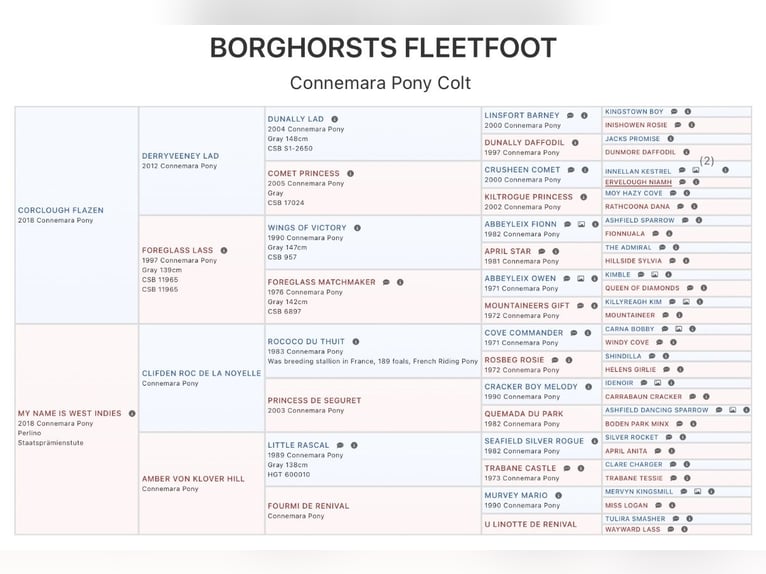The width and height of the screenshot is (766, 574).
Task: Click the Clifden Roc De La Noyelle name
Action: pos(201,373)
